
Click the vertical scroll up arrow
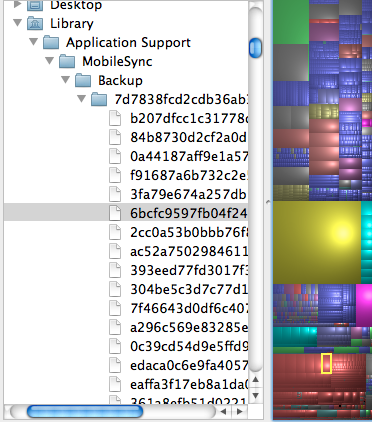pyautogui.click(x=256, y=380)
